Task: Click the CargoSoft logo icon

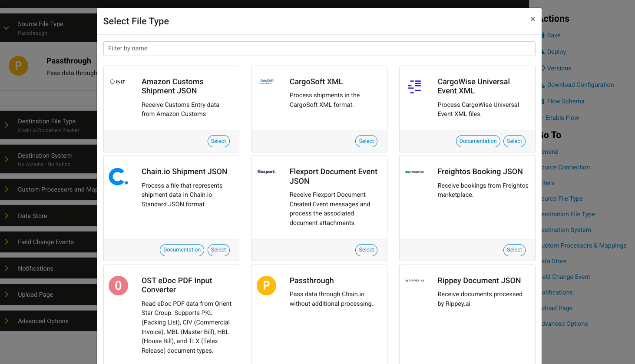Action: tap(266, 81)
